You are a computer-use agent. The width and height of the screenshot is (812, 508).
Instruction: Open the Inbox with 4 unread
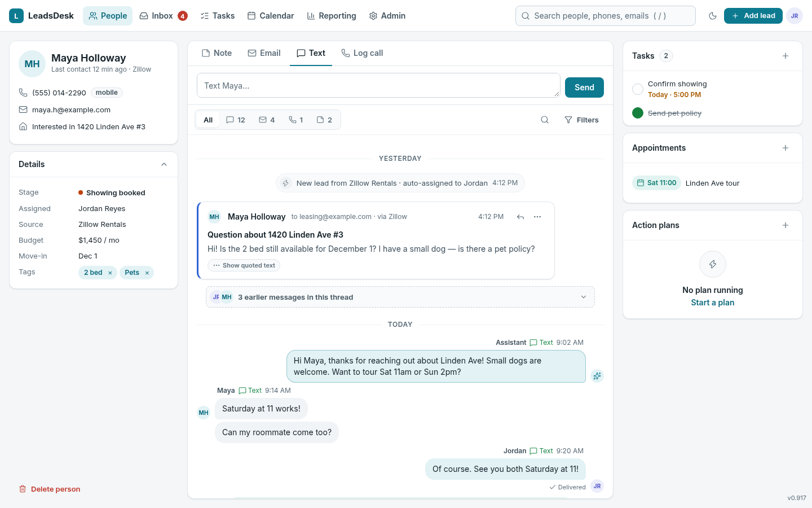pos(164,16)
